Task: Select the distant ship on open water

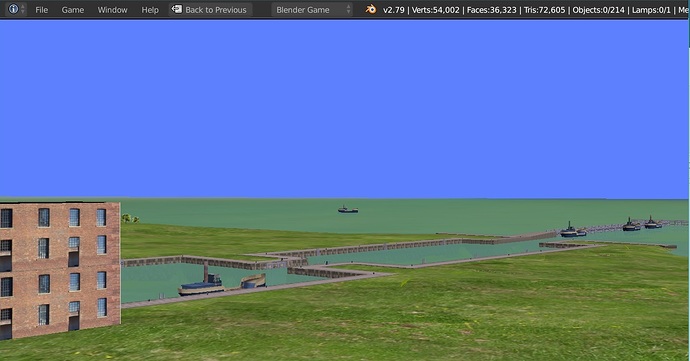Action: click(x=348, y=210)
